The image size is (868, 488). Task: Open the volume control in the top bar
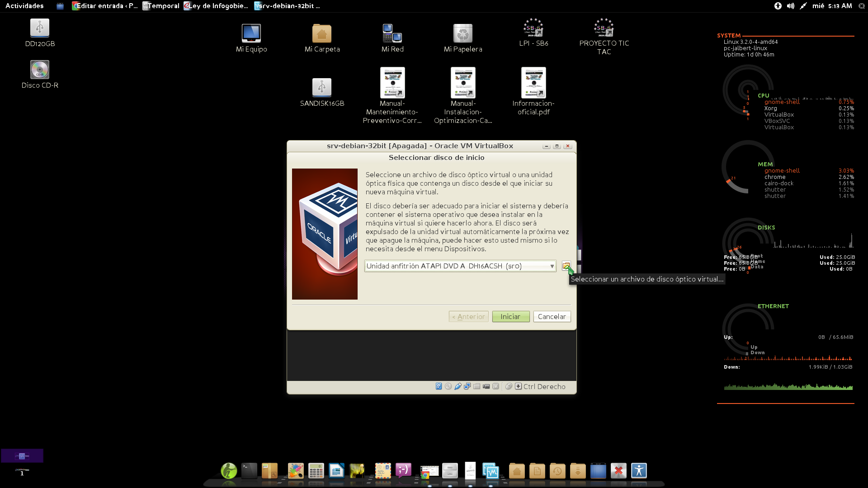790,6
